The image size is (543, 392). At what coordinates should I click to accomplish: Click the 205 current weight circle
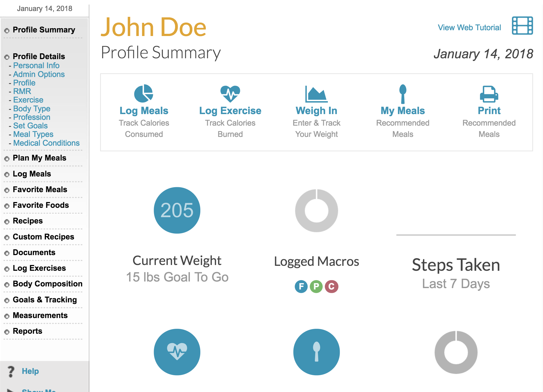(177, 210)
